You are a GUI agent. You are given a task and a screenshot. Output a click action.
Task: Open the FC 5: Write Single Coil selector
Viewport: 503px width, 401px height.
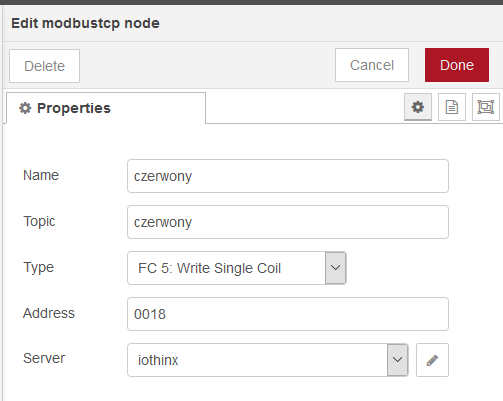click(x=237, y=268)
